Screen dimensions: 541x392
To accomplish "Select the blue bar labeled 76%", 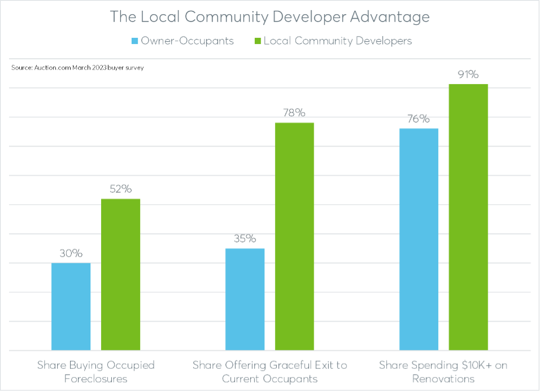I will coord(418,239).
